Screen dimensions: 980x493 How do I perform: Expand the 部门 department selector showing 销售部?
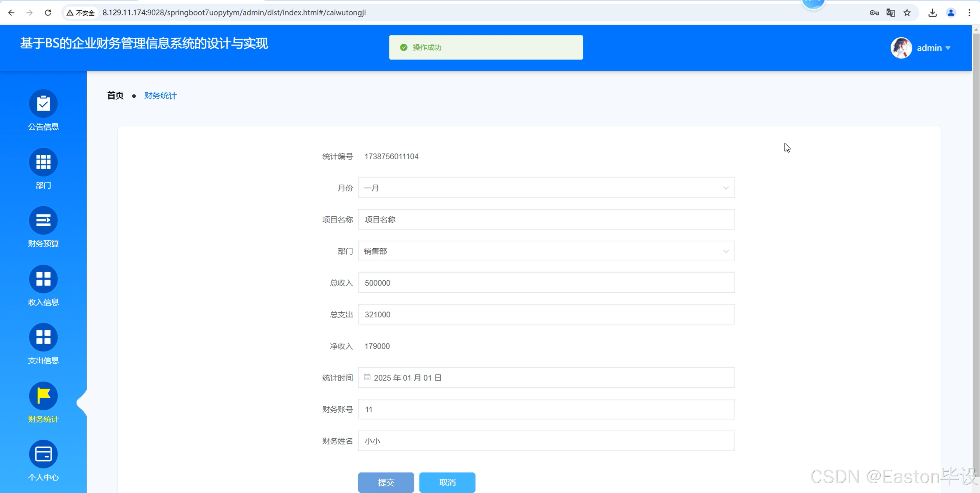coord(725,251)
